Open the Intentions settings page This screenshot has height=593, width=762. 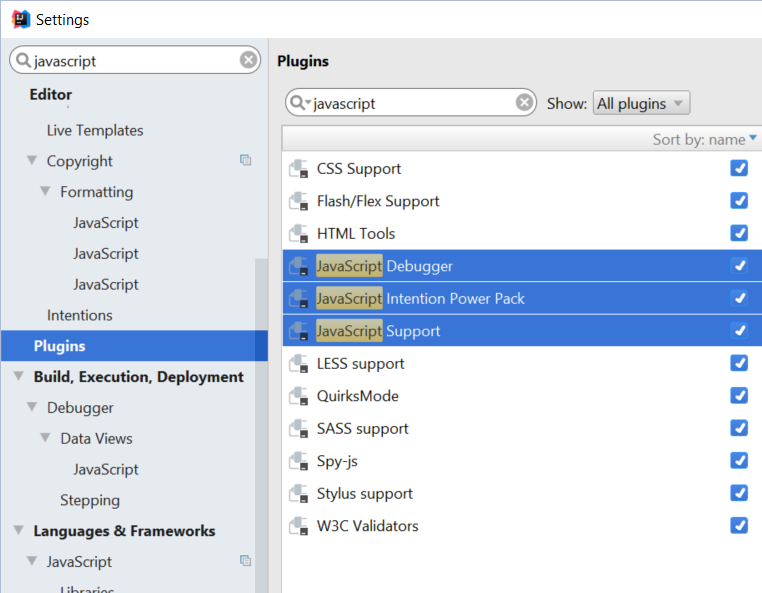pos(80,315)
